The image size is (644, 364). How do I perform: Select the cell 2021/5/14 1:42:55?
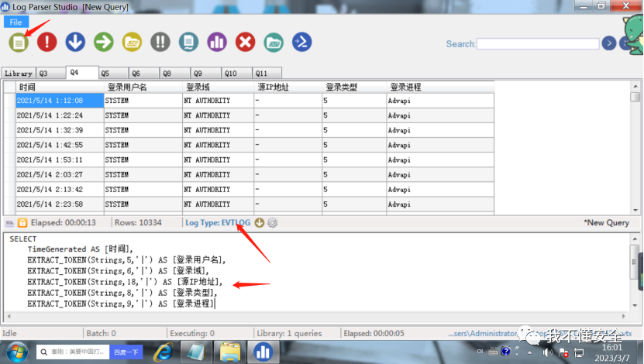tap(60, 145)
